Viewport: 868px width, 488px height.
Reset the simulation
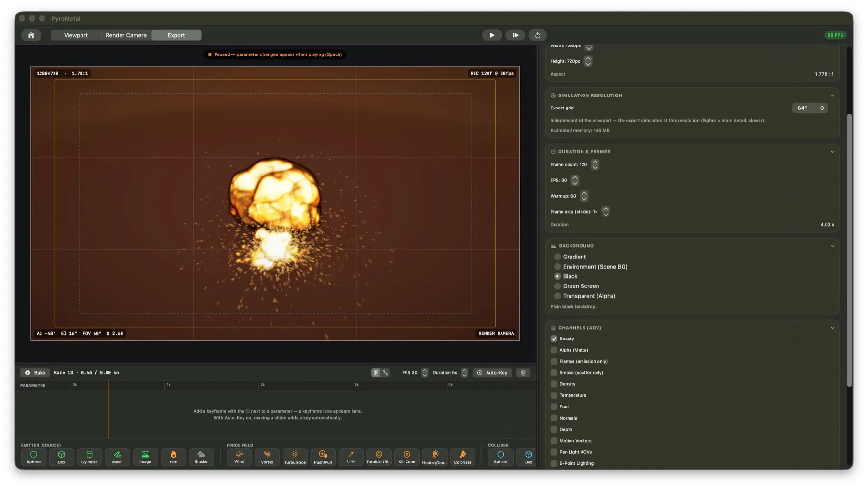tap(538, 35)
